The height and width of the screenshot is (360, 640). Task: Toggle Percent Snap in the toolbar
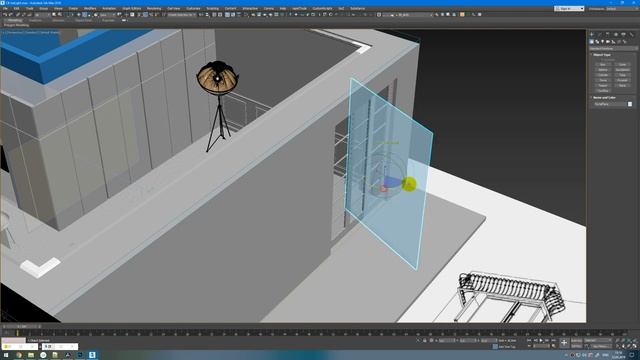tap(151, 14)
